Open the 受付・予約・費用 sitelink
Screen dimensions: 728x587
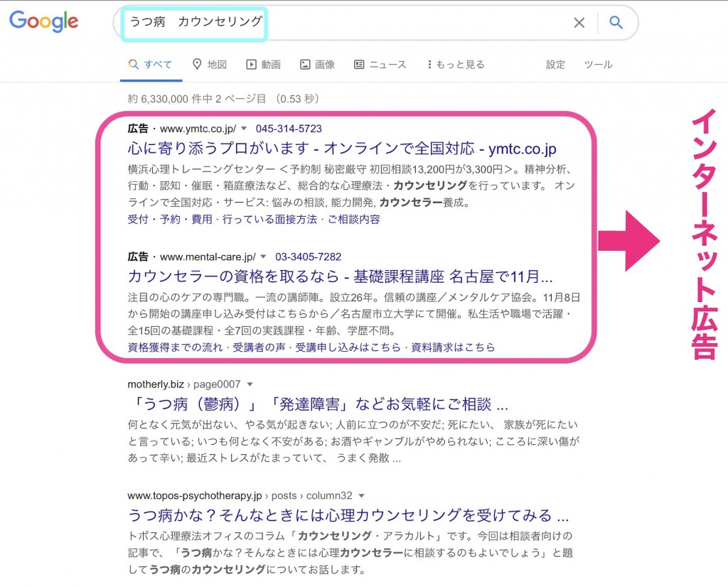[170, 219]
